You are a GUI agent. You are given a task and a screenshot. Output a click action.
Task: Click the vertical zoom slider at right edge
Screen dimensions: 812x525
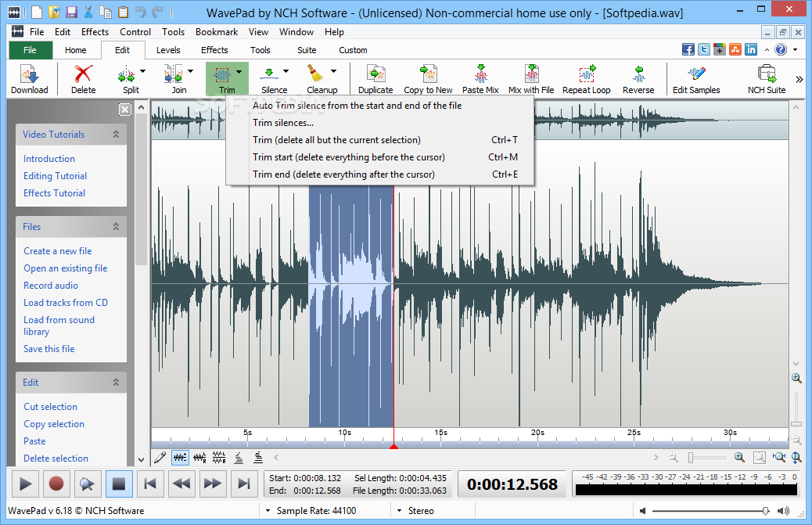pos(796,424)
